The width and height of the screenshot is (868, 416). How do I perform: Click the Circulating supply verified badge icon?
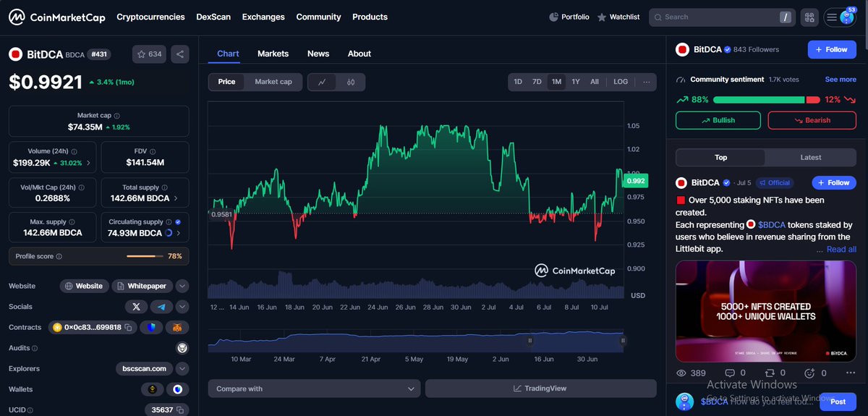[x=178, y=221]
